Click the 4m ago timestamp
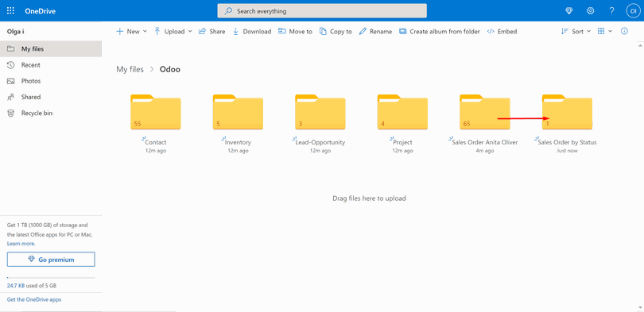Viewport: 644px width, 312px height. [x=485, y=151]
